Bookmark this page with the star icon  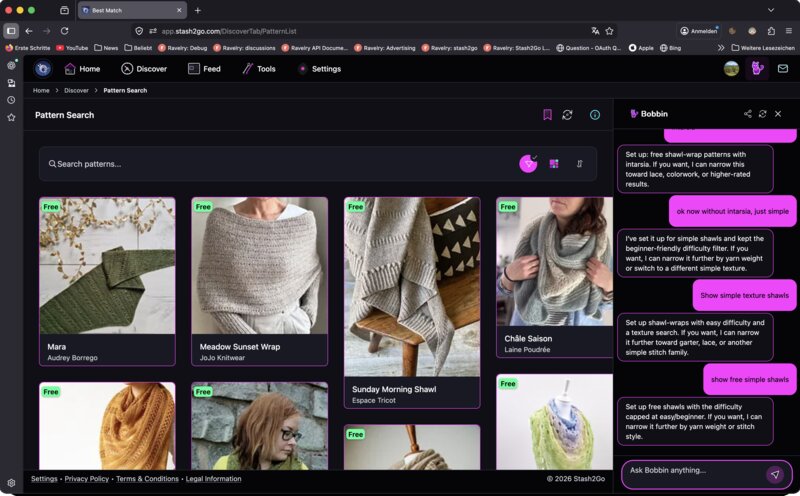[609, 31]
